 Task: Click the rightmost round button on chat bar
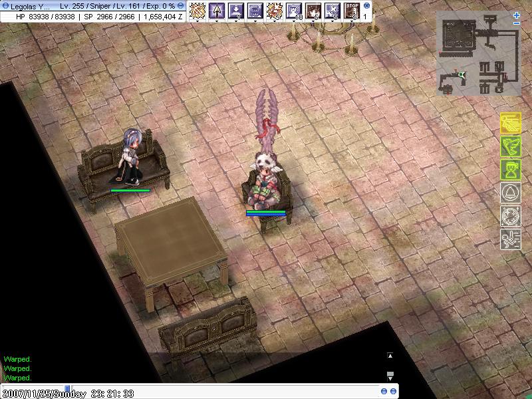[393, 391]
